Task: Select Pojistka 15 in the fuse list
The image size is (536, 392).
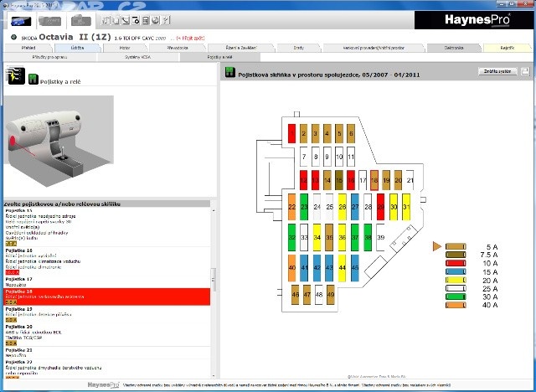Action: (x=107, y=227)
